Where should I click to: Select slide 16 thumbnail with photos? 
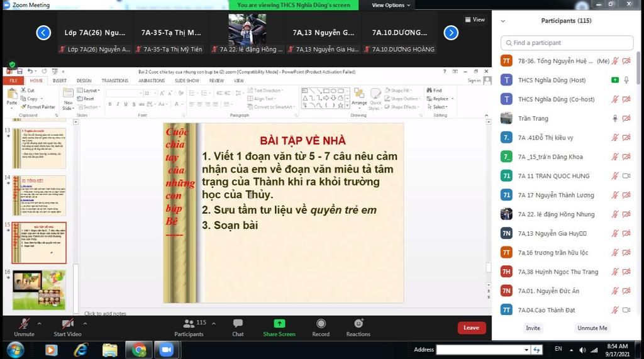coord(39,290)
